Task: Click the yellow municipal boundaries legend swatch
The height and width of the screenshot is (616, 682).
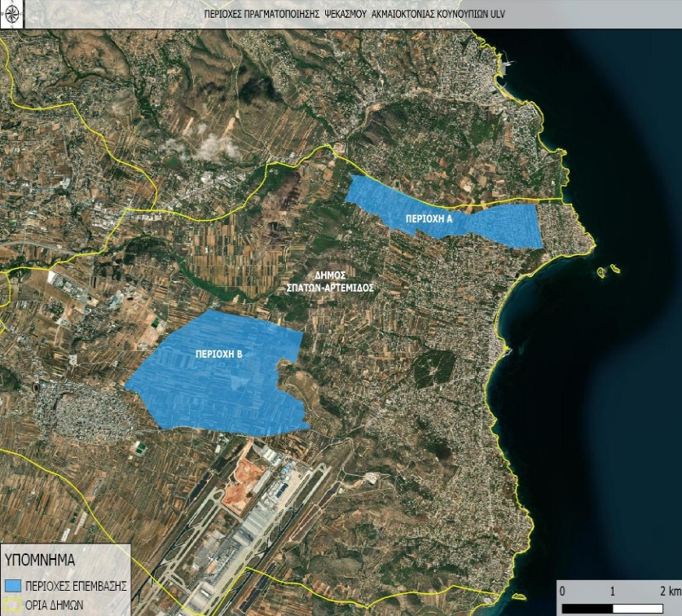Action: coord(13,605)
